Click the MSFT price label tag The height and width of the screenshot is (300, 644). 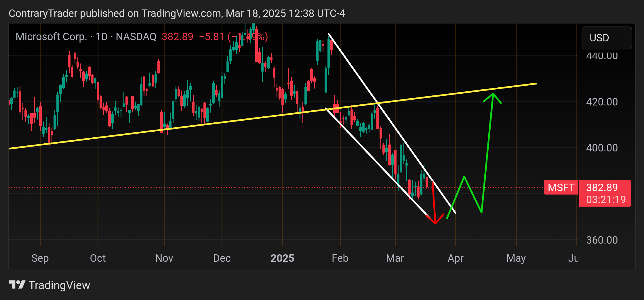pos(561,187)
